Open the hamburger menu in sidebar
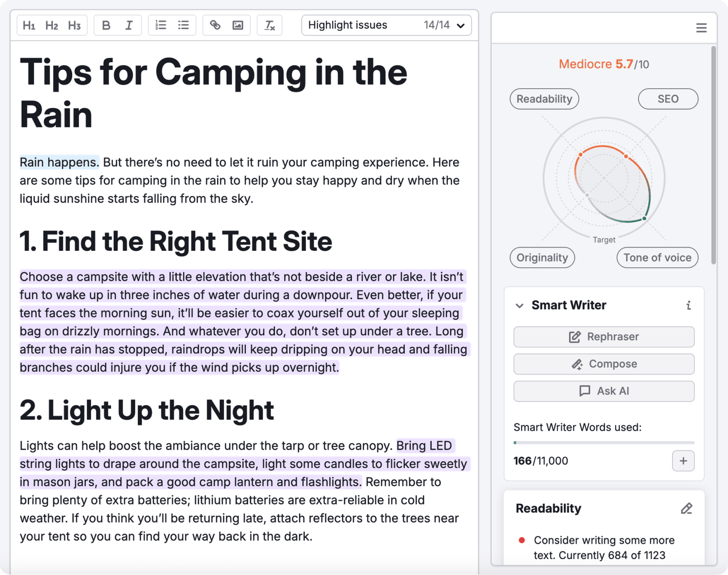Viewport: 728px width, 575px height. (701, 28)
